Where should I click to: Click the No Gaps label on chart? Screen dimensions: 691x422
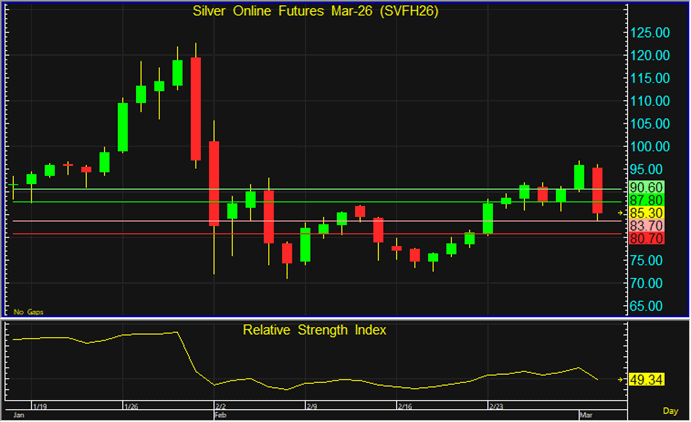click(x=26, y=312)
